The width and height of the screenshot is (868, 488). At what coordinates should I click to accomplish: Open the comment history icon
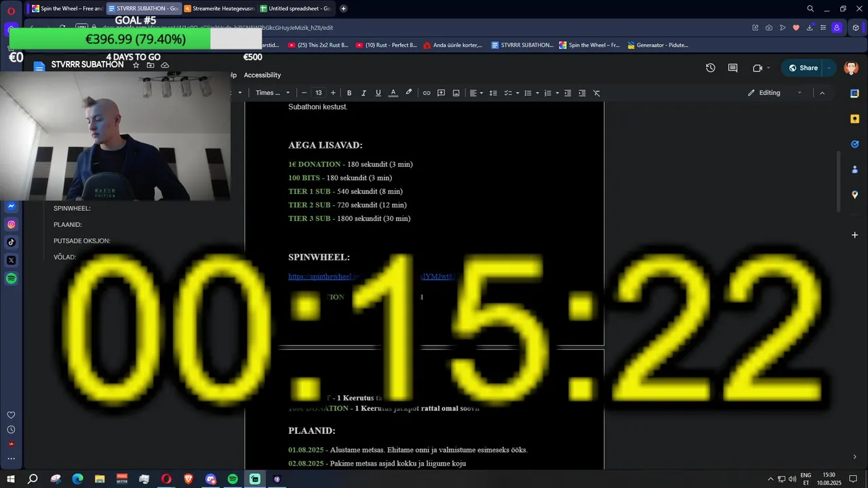[732, 68]
